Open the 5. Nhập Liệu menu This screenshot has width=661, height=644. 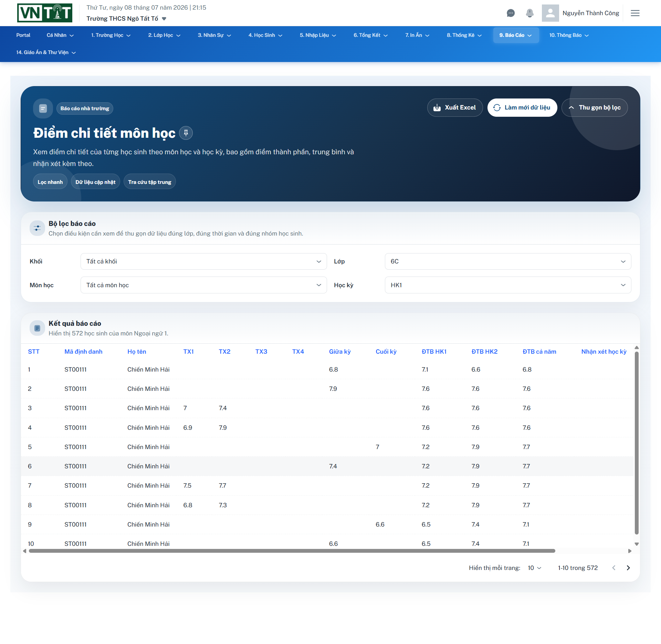317,35
